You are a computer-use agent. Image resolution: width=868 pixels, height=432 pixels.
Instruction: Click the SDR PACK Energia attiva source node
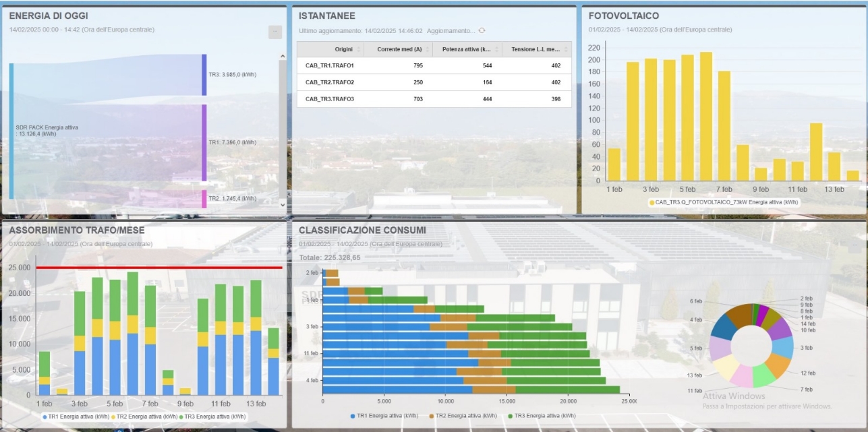coord(11,131)
